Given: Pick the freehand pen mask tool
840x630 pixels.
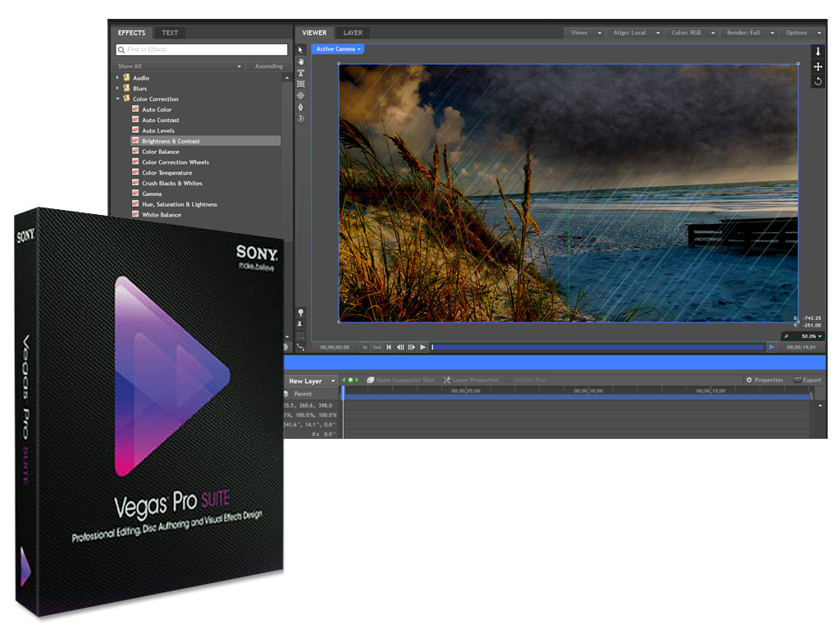Looking at the screenshot, I should coord(300,107).
